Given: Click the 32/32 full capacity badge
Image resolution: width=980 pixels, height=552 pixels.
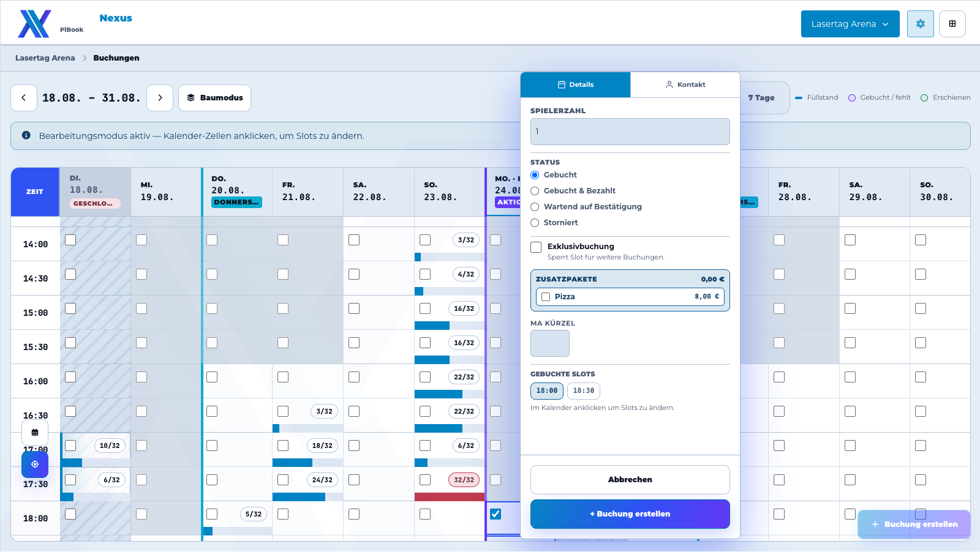Looking at the screenshot, I should [x=464, y=480].
